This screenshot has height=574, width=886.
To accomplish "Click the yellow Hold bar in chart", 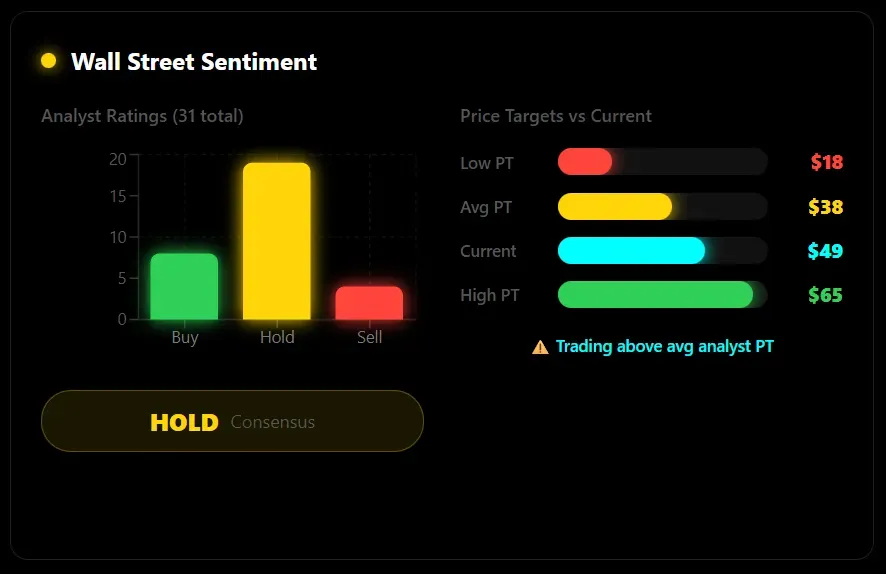I will [277, 241].
